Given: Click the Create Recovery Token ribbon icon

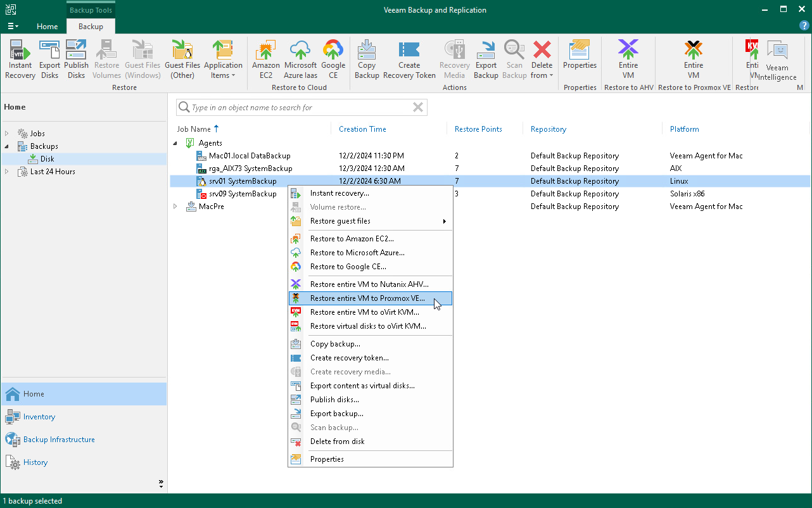Looking at the screenshot, I should click(x=409, y=58).
